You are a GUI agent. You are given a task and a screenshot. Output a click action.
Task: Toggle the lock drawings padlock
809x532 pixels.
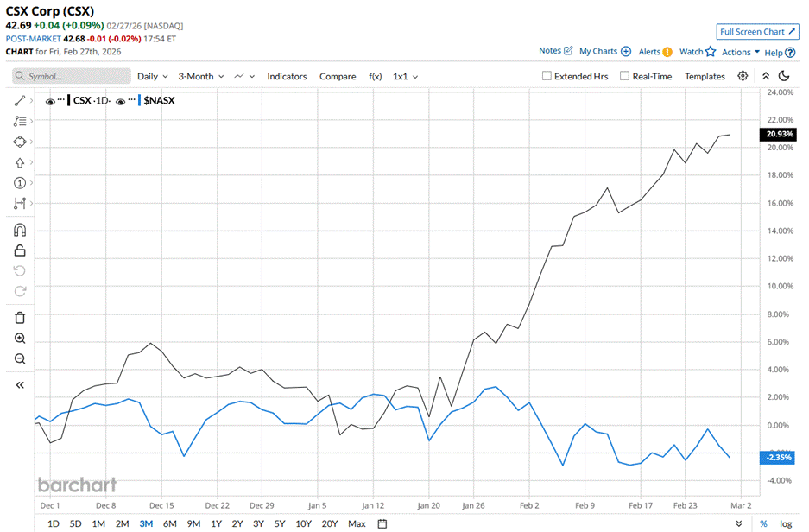click(x=20, y=250)
